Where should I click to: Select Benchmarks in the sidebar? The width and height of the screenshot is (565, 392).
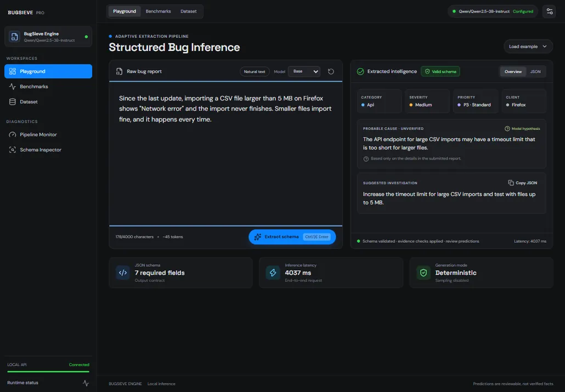(48, 87)
